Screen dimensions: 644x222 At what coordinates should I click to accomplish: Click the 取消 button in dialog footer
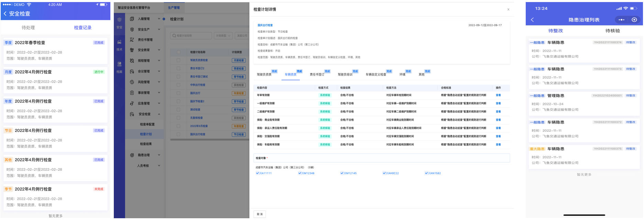[x=260, y=214]
